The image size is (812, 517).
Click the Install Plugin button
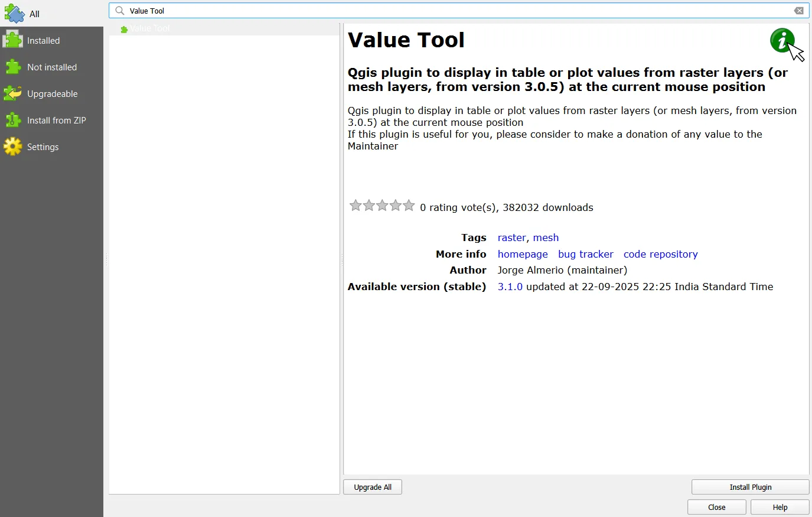pyautogui.click(x=751, y=487)
